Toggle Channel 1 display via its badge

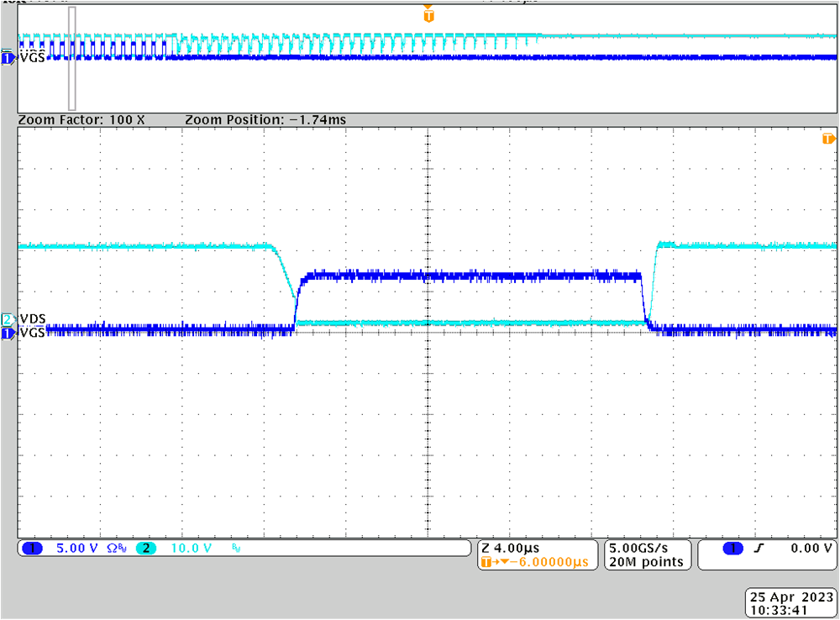[34, 548]
